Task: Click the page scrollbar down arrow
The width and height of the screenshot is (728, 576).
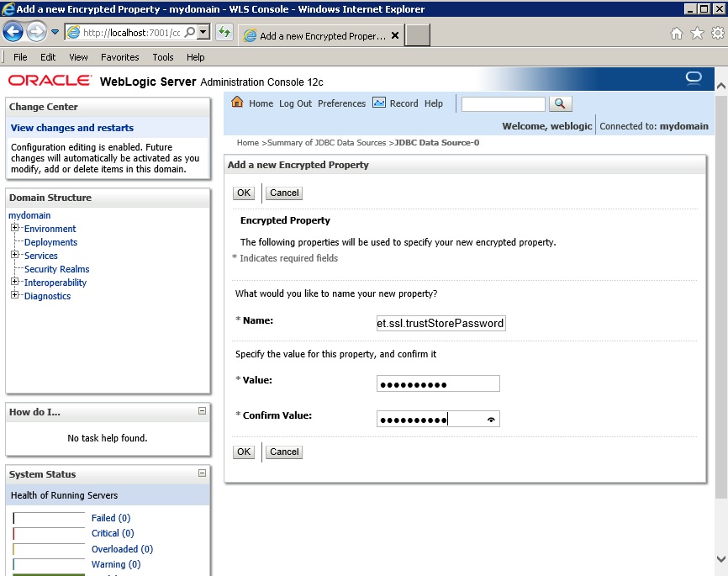Action: pos(721,559)
